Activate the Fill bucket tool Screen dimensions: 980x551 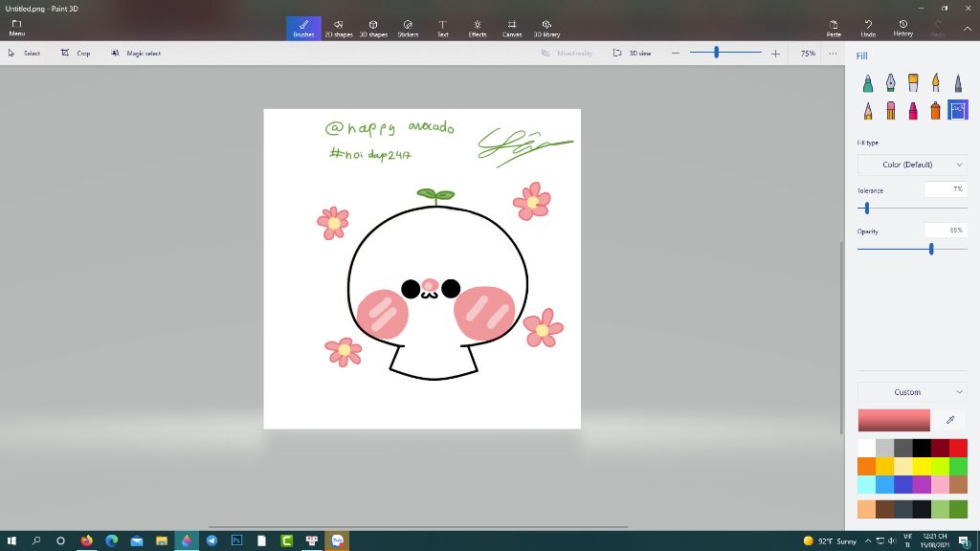[x=957, y=111]
